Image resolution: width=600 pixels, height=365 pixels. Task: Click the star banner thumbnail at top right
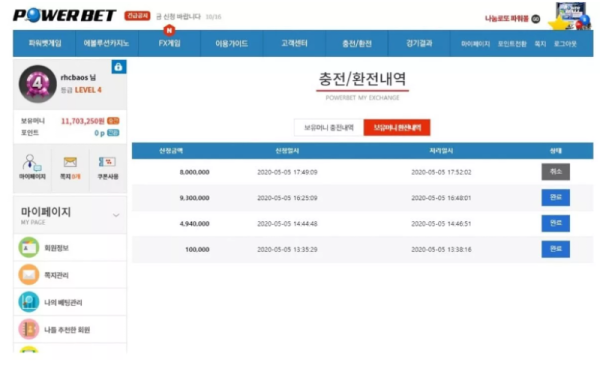pyautogui.click(x=570, y=16)
